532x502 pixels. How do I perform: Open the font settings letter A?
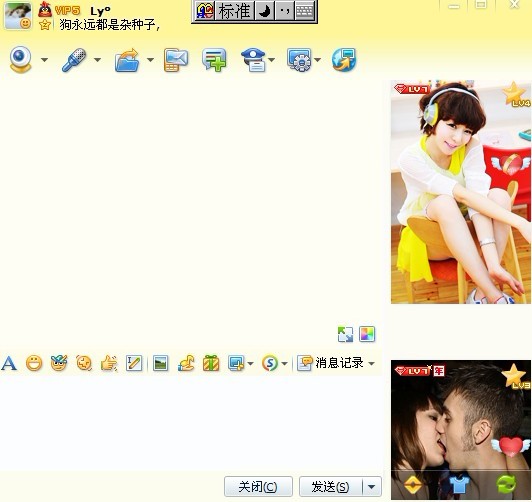pyautogui.click(x=9, y=363)
